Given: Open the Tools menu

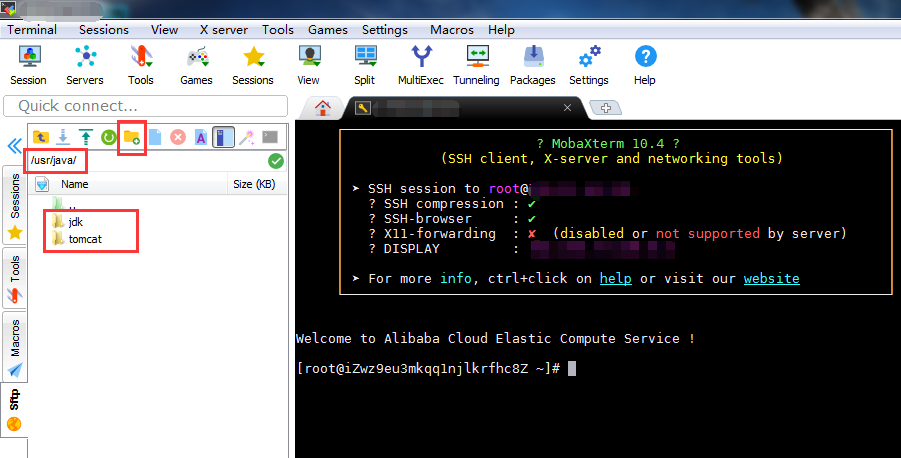Looking at the screenshot, I should point(278,29).
